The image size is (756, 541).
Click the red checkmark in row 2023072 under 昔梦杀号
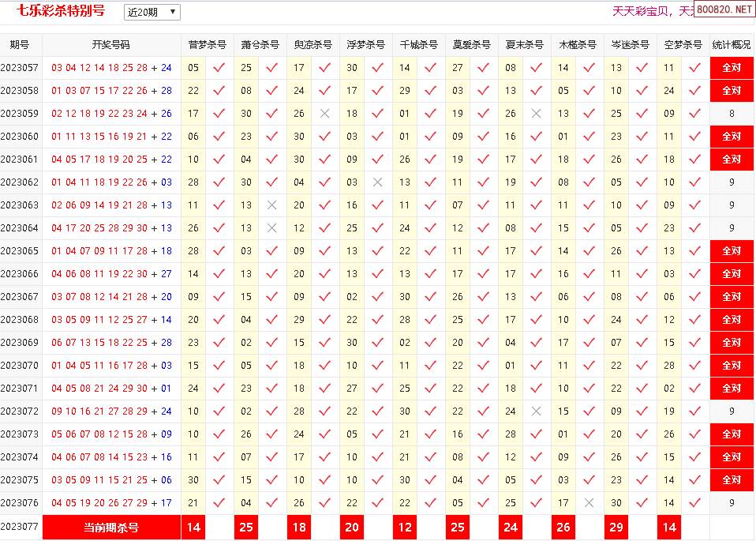click(219, 411)
